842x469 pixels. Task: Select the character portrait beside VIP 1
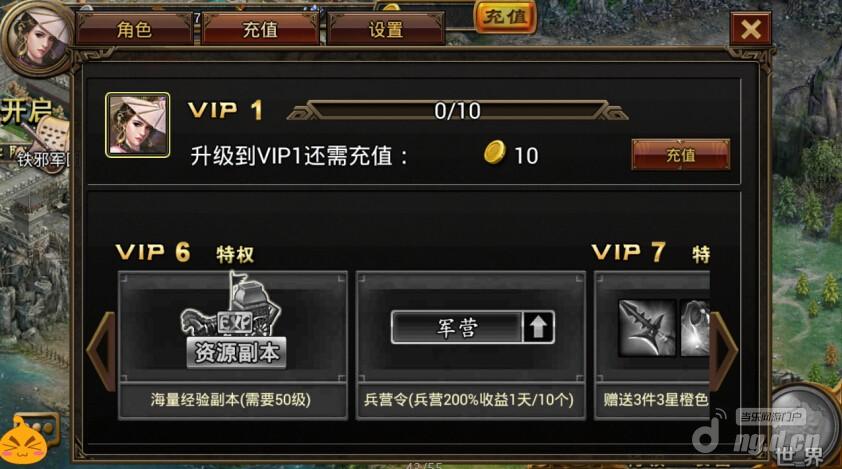137,125
